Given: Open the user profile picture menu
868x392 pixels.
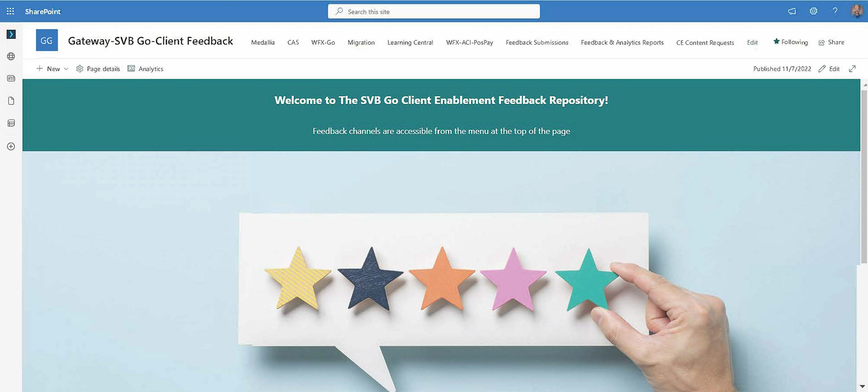Looking at the screenshot, I should (856, 11).
